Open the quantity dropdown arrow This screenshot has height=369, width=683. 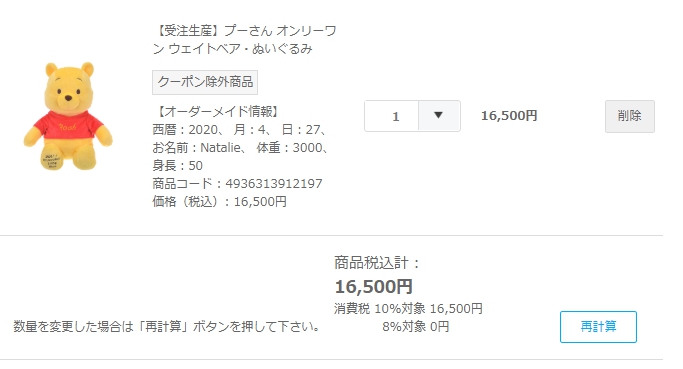click(x=439, y=116)
